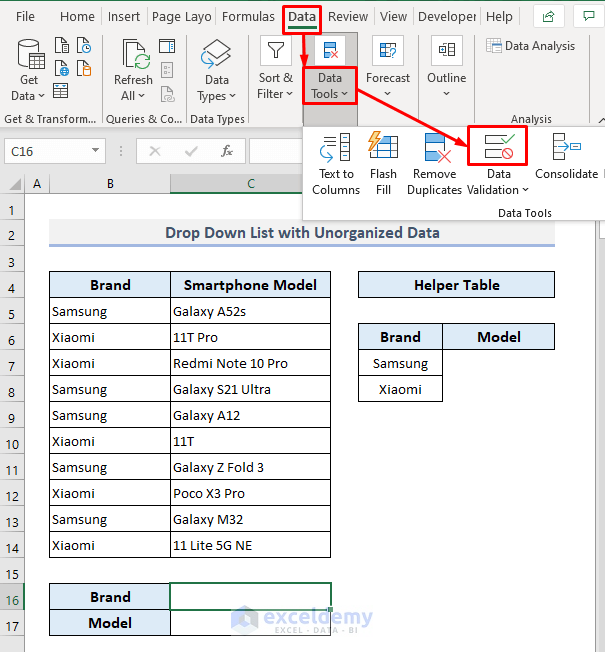605x652 pixels.
Task: Click Insert Function fx button
Action: click(227, 151)
